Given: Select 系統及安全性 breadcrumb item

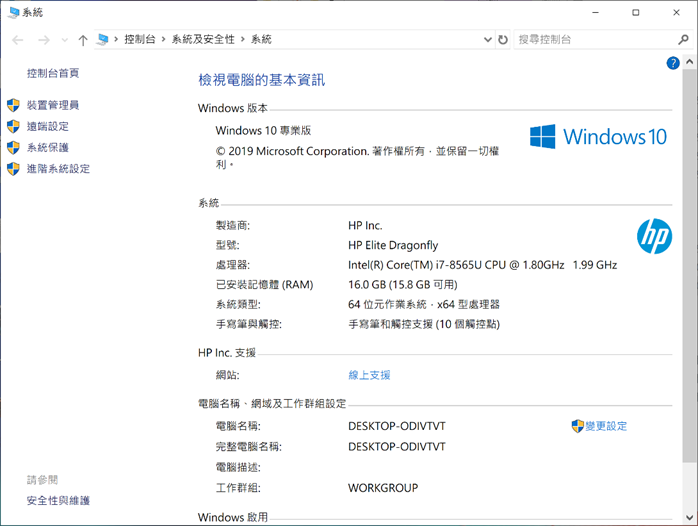Looking at the screenshot, I should click(x=203, y=40).
